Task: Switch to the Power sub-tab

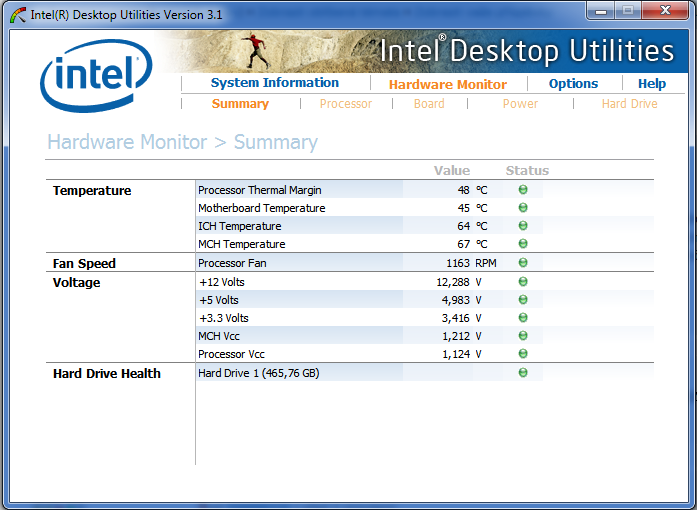Action: point(520,104)
